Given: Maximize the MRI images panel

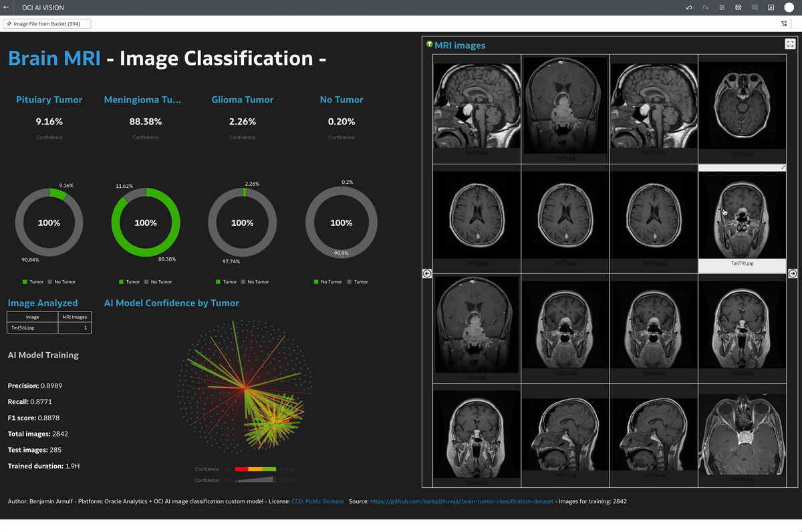Looking at the screenshot, I should pyautogui.click(x=790, y=43).
